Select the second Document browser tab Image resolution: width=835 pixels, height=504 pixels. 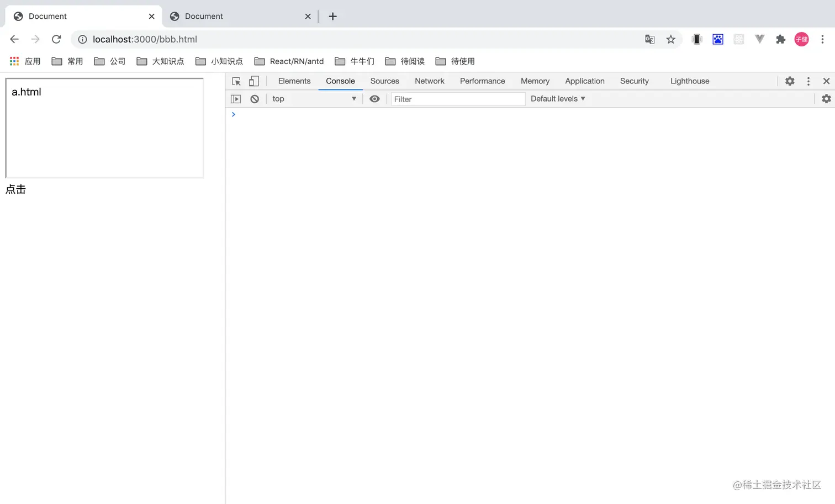[x=240, y=17]
